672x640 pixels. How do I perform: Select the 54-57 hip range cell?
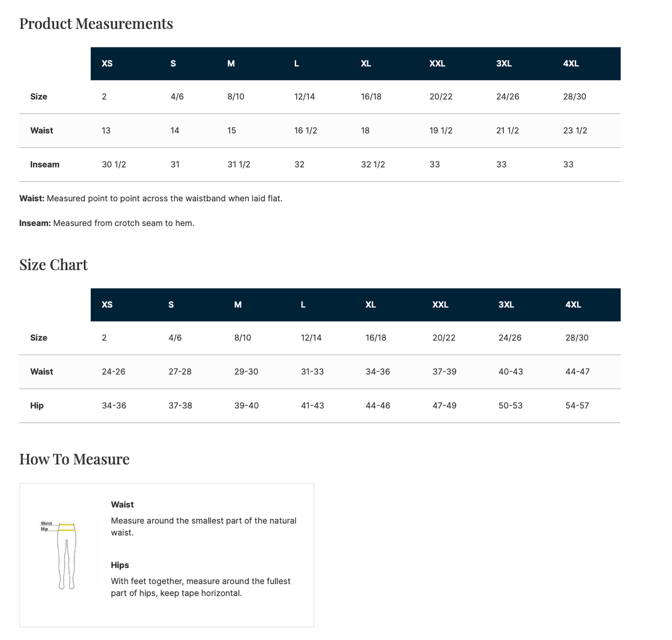577,406
